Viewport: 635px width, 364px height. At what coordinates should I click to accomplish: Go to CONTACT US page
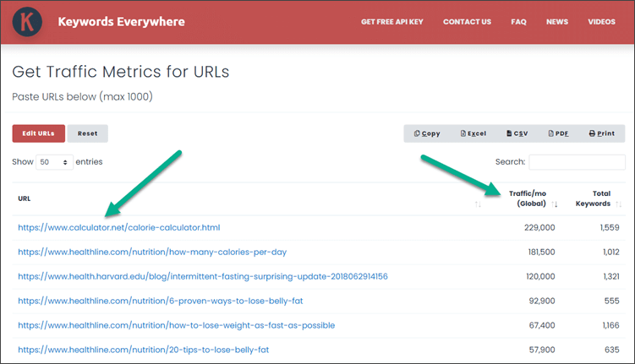467,22
